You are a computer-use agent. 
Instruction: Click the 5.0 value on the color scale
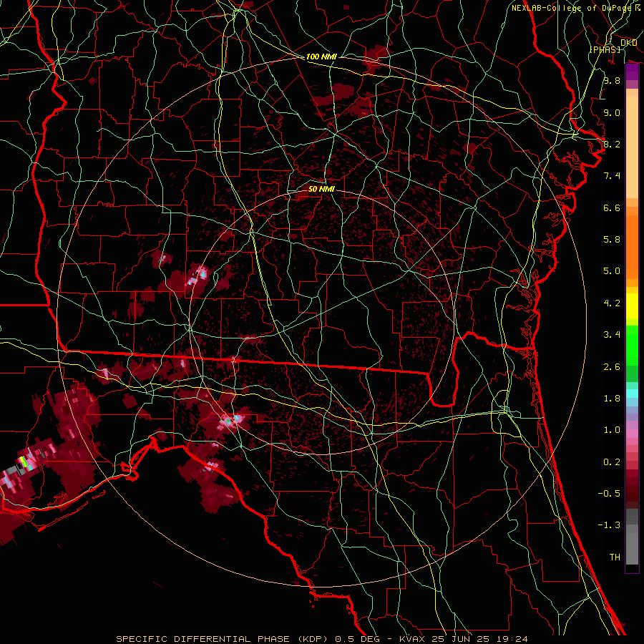(x=612, y=271)
